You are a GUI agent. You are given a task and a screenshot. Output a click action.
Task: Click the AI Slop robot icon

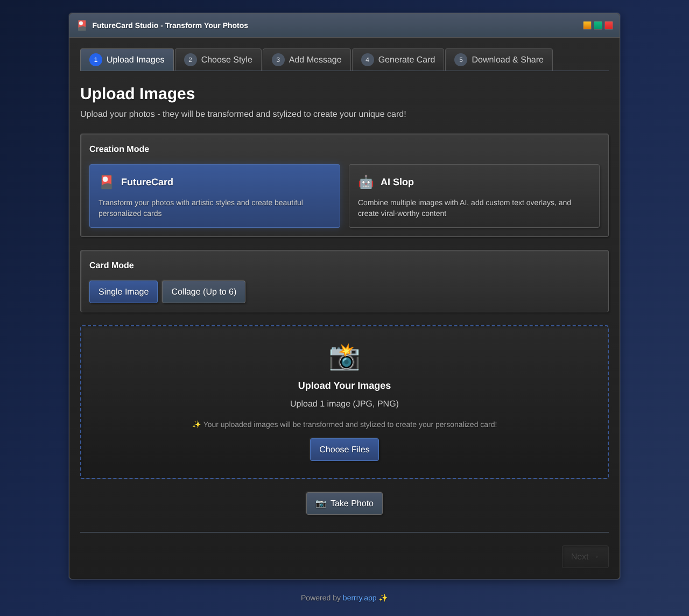[x=366, y=183]
